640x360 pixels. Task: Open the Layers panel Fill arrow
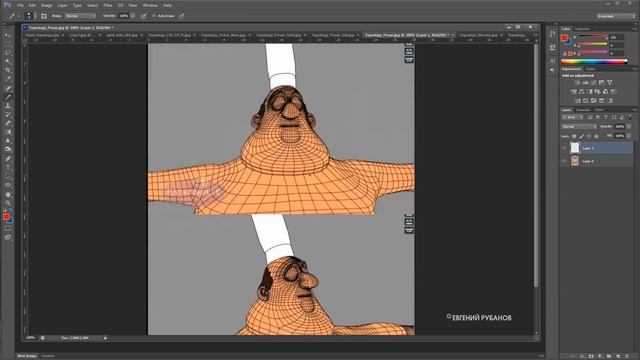pos(629,136)
